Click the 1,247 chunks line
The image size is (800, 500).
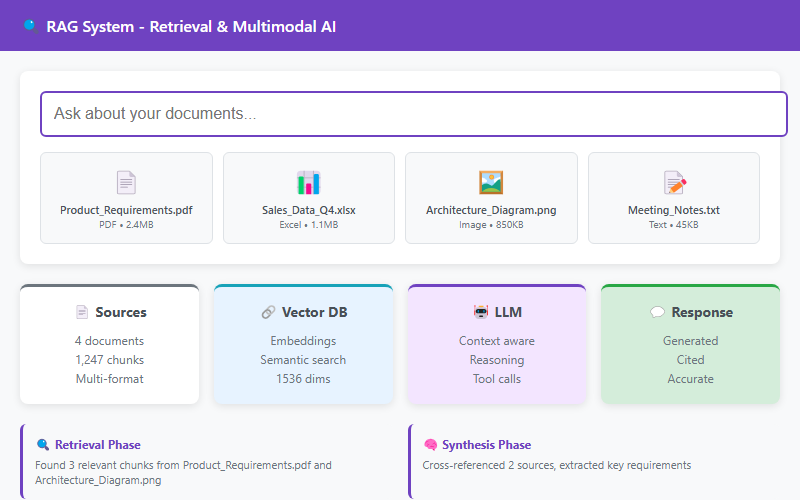[110, 360]
